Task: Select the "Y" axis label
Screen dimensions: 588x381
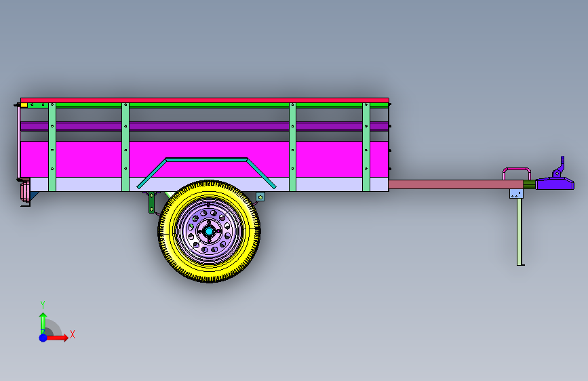Action: click(43, 305)
